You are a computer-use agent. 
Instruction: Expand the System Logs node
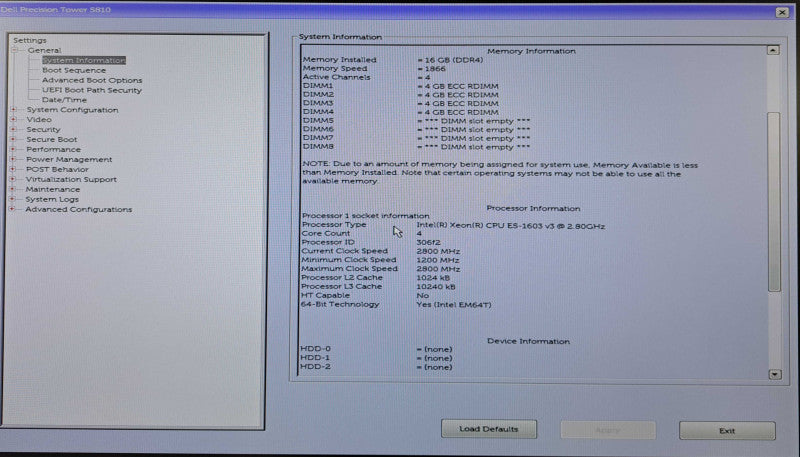13,199
